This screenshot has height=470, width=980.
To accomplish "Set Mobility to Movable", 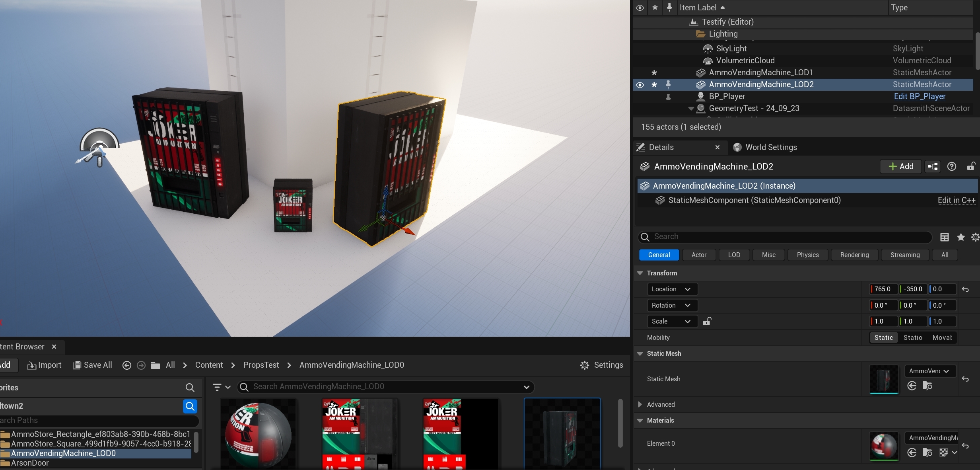I will pyautogui.click(x=942, y=337).
